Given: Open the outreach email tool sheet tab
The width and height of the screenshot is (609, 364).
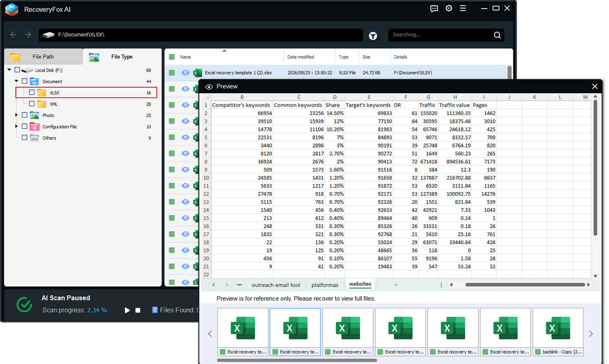Looking at the screenshot, I should tap(276, 285).
